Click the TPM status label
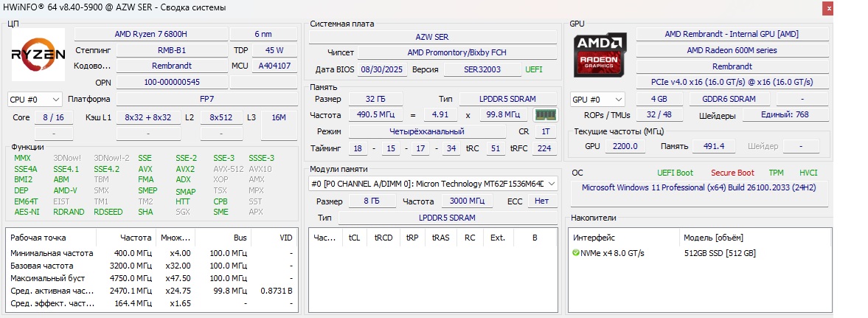 coord(776,173)
